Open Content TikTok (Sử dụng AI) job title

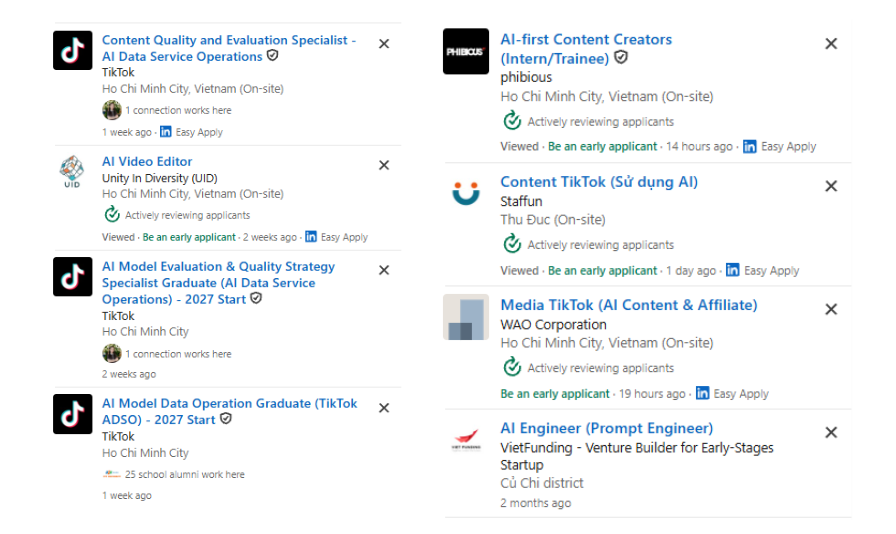(599, 182)
